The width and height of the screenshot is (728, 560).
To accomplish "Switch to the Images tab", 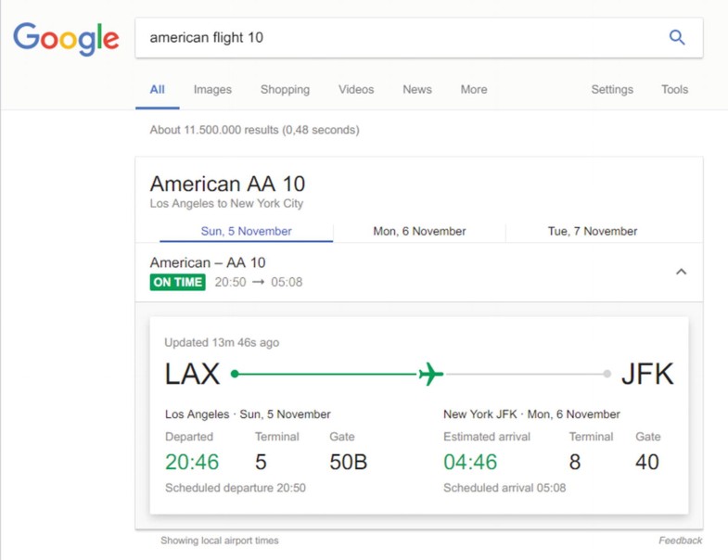I will tap(212, 89).
